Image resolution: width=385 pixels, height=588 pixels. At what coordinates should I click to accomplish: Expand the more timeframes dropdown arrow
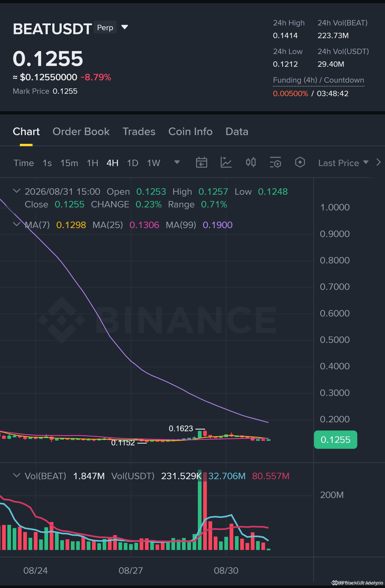pos(177,162)
